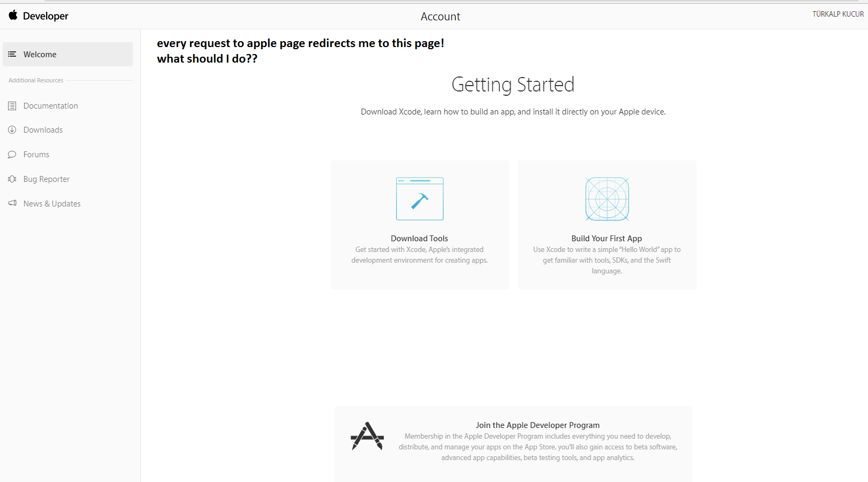Click the Build Your First App title
The height and width of the screenshot is (482, 868).
point(607,239)
